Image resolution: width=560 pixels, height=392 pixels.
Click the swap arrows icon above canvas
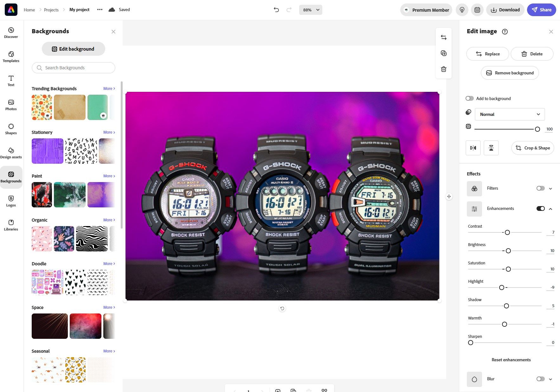pyautogui.click(x=444, y=37)
